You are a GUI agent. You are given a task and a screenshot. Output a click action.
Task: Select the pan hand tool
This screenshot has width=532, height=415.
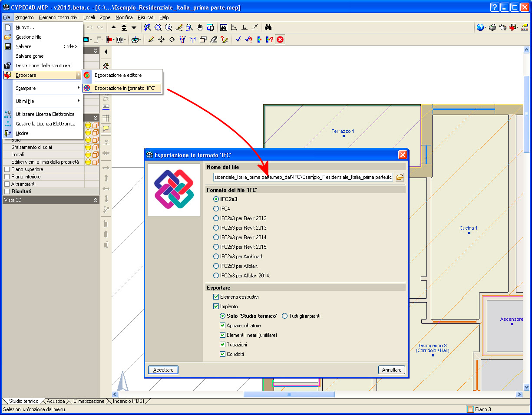click(200, 27)
